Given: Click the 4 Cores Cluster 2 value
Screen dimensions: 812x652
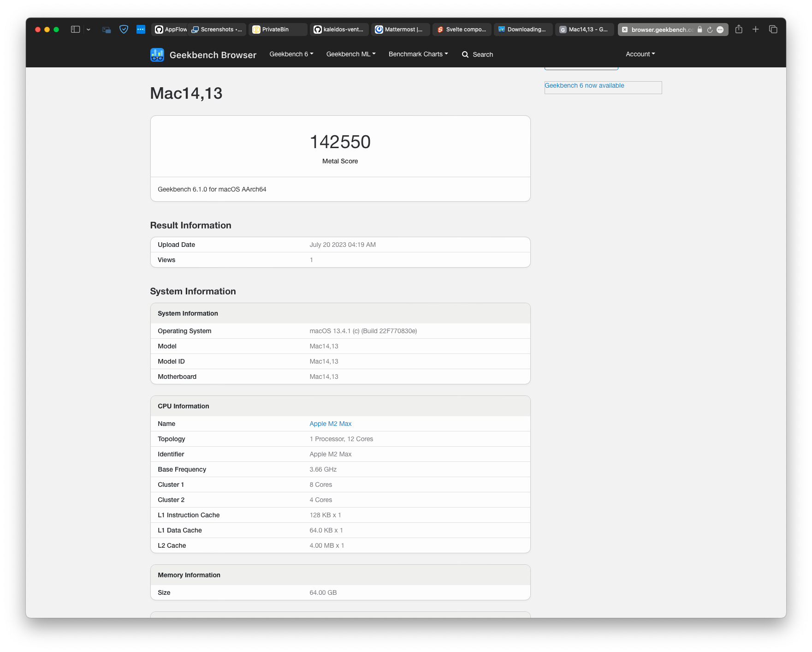Looking at the screenshot, I should point(321,500).
